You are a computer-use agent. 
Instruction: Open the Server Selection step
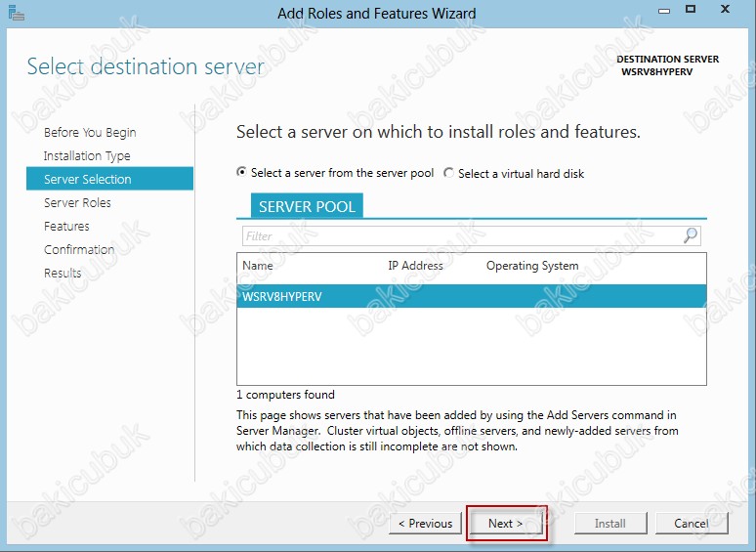click(x=110, y=179)
